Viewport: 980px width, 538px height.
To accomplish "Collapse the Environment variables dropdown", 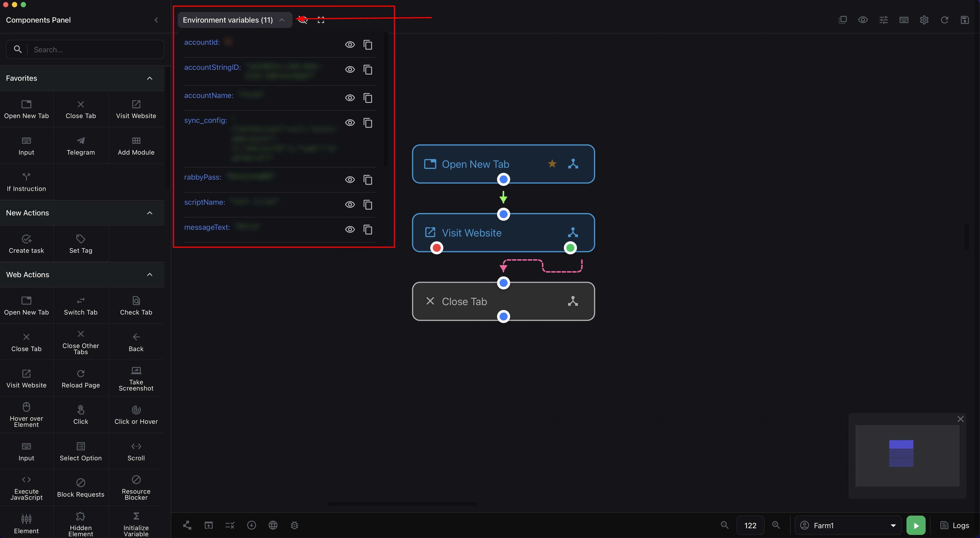I will [x=235, y=20].
